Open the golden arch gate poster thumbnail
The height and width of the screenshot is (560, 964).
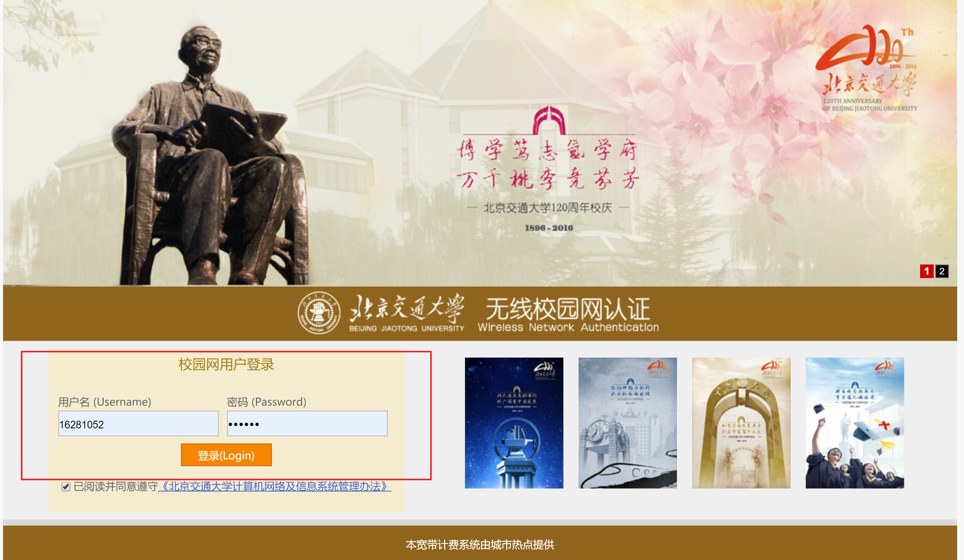point(741,423)
